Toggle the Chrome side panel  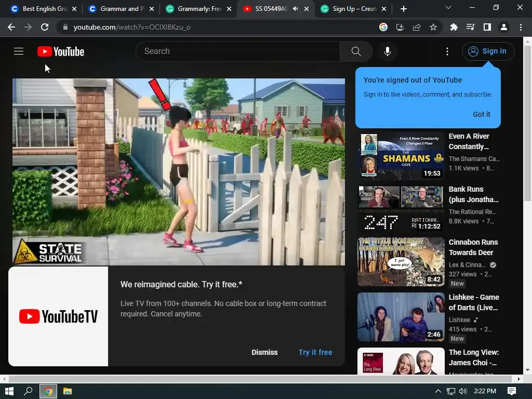pyautogui.click(x=487, y=27)
